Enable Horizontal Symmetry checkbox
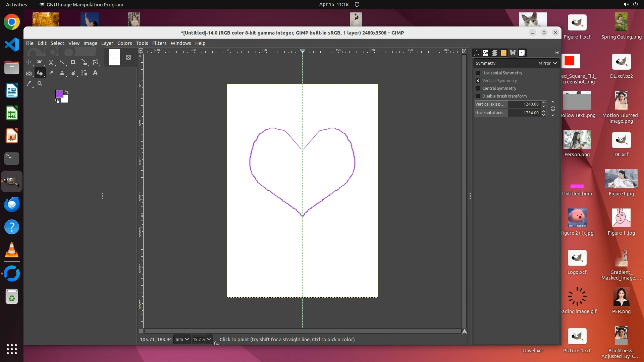The width and height of the screenshot is (644, 362). (x=478, y=73)
